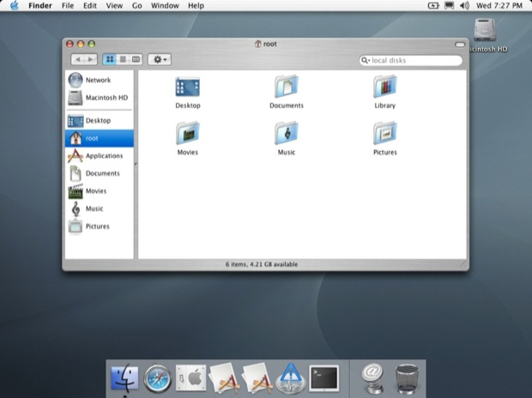Open the Go menu
This screenshot has width=532, height=398.
136,6
